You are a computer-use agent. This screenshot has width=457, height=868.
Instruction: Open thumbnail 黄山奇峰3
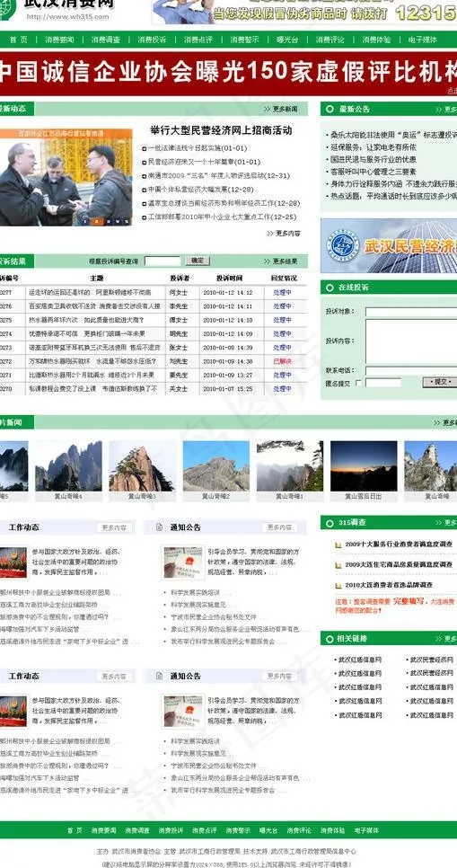tap(142, 466)
